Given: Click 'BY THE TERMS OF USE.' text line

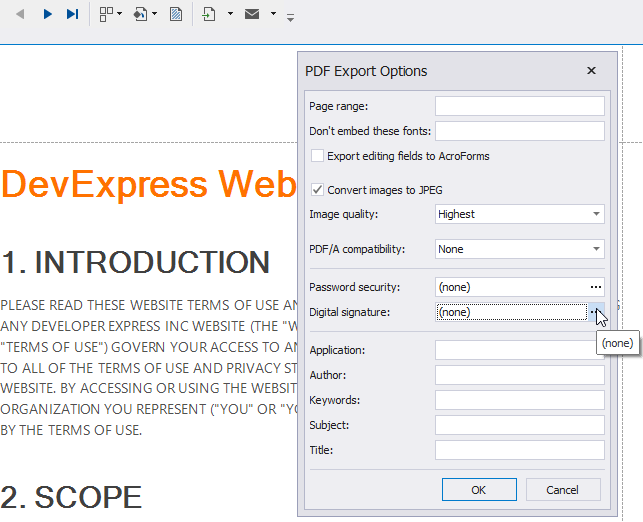Looking at the screenshot, I should [71, 430].
